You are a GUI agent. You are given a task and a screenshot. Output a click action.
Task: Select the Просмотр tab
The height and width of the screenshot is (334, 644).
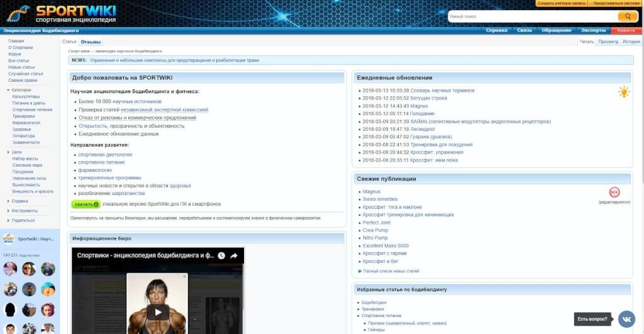[x=608, y=42]
